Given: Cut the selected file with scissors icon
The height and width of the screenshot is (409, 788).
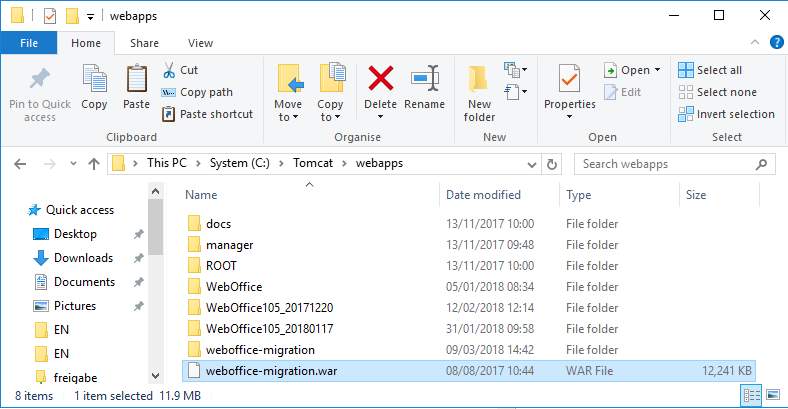Looking at the screenshot, I should pos(169,70).
